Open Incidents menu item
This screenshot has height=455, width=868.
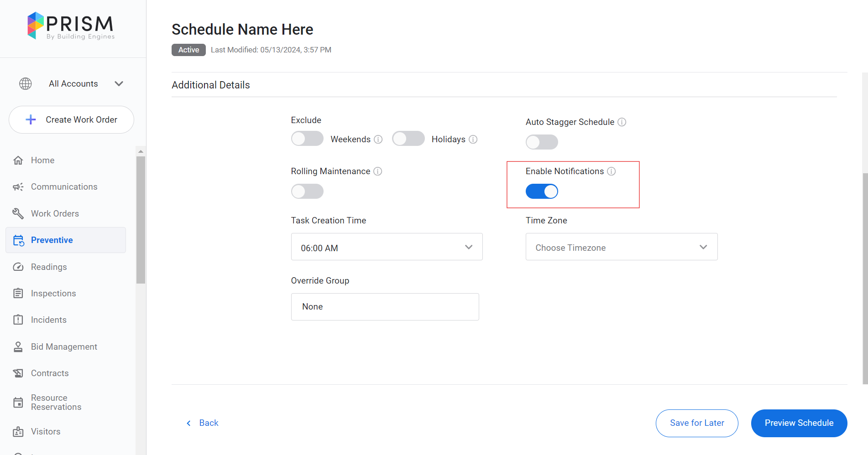(x=66, y=320)
